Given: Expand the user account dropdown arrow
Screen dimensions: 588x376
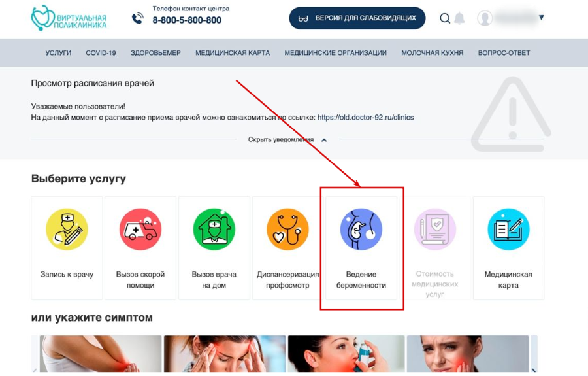Looking at the screenshot, I should [x=541, y=17].
